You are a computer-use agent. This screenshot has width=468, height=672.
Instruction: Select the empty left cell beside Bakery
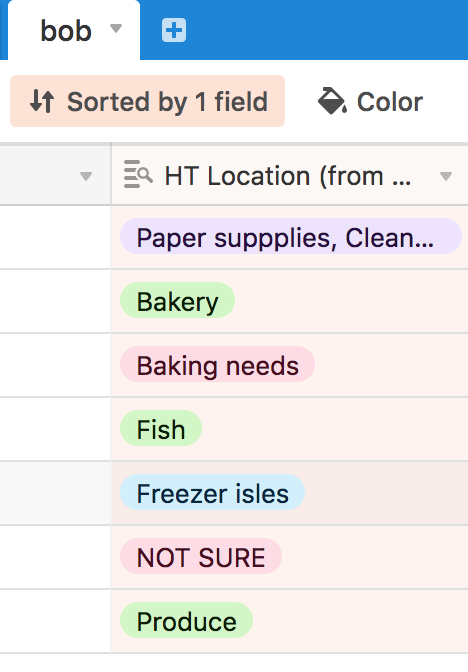coord(55,301)
